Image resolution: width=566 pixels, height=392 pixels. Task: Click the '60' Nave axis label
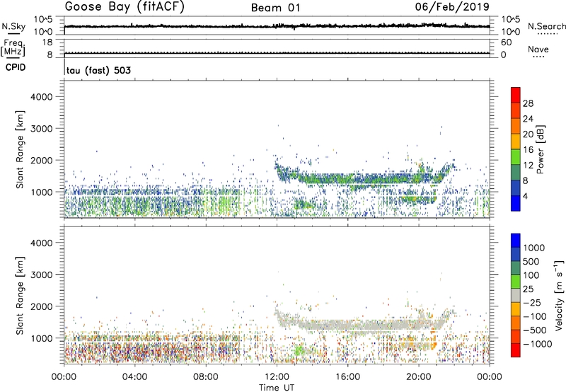click(x=506, y=42)
